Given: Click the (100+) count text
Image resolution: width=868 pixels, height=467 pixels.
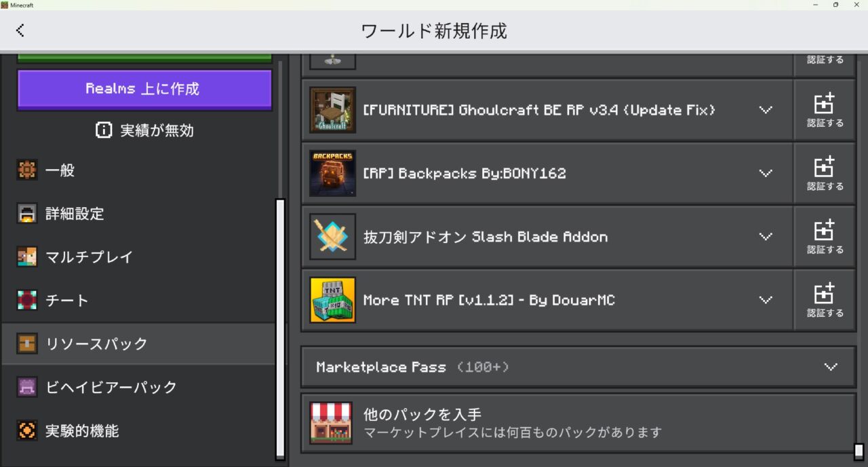Looking at the screenshot, I should pyautogui.click(x=483, y=367).
